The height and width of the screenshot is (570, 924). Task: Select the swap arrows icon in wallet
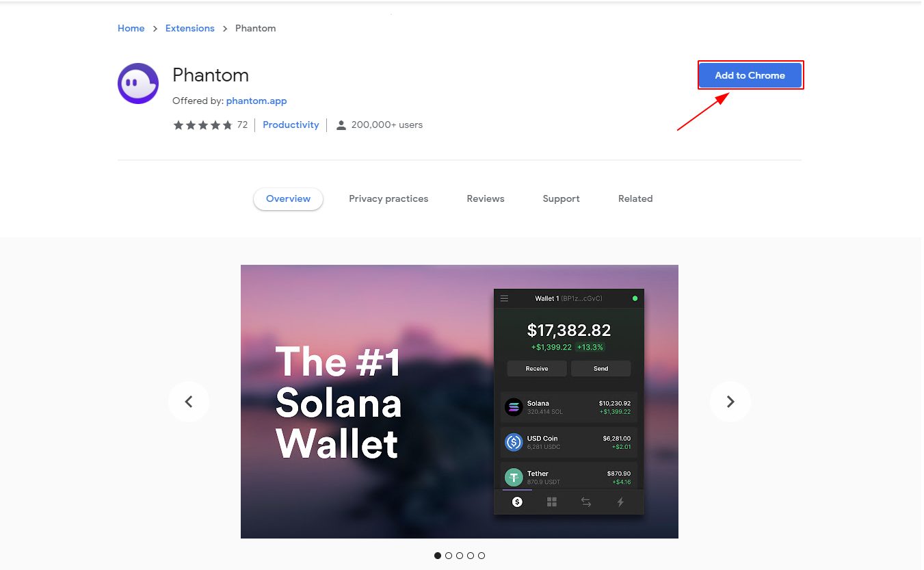(586, 502)
